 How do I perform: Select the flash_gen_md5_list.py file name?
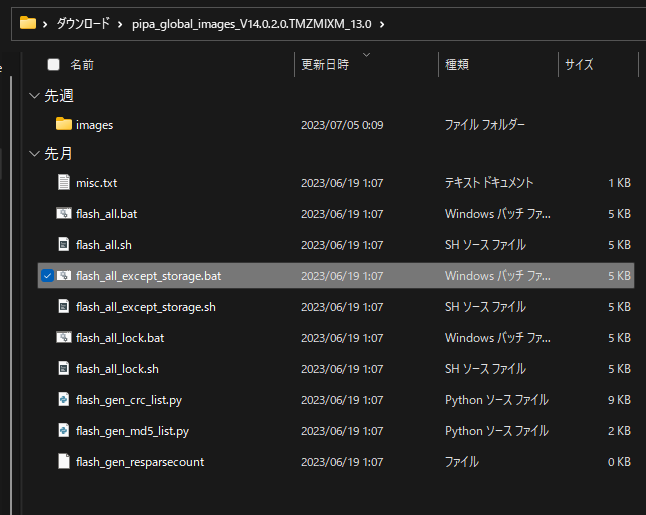tap(132, 431)
